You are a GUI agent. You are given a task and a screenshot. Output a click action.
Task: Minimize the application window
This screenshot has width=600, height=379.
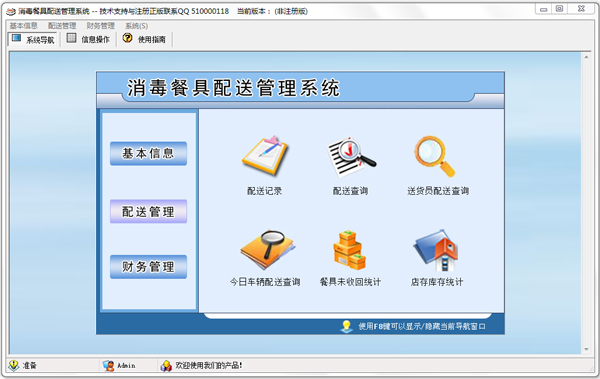pos(543,9)
